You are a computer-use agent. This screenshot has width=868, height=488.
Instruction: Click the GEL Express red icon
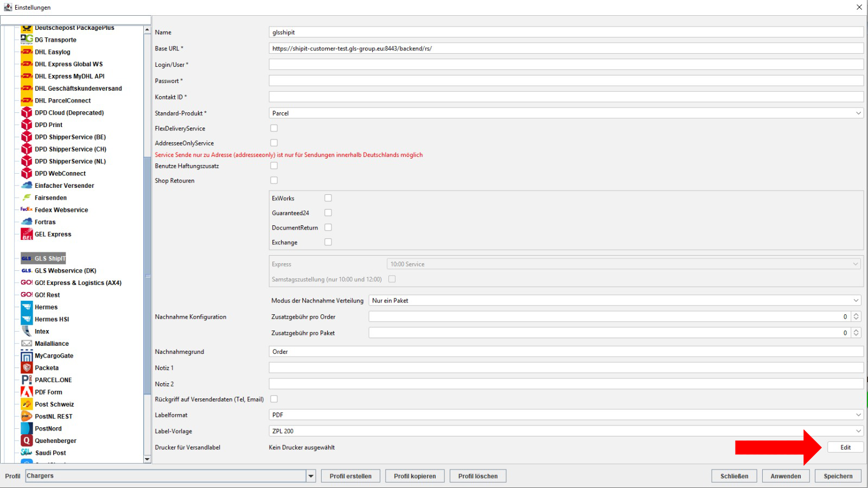[27, 234]
